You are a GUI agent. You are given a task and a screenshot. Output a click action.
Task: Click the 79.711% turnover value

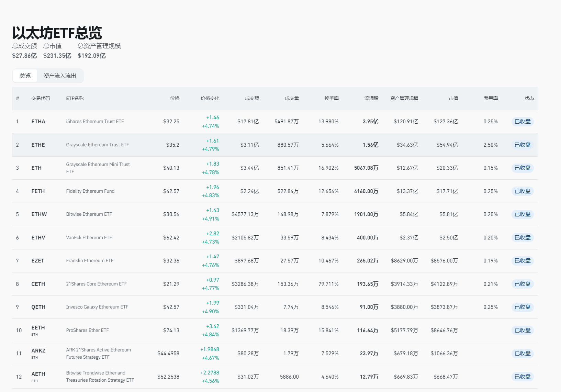point(328,284)
